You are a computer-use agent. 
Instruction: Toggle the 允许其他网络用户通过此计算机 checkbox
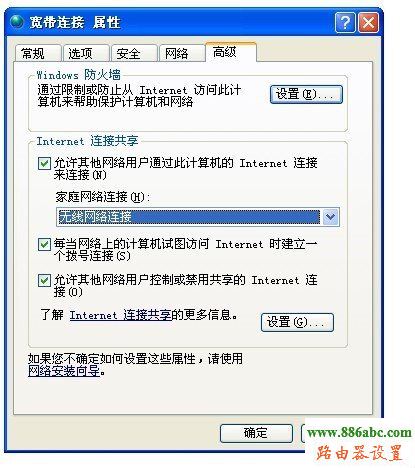coord(44,164)
